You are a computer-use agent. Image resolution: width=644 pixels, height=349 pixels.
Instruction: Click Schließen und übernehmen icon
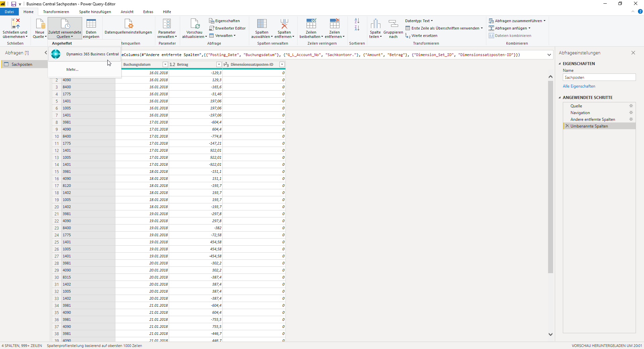(x=15, y=23)
